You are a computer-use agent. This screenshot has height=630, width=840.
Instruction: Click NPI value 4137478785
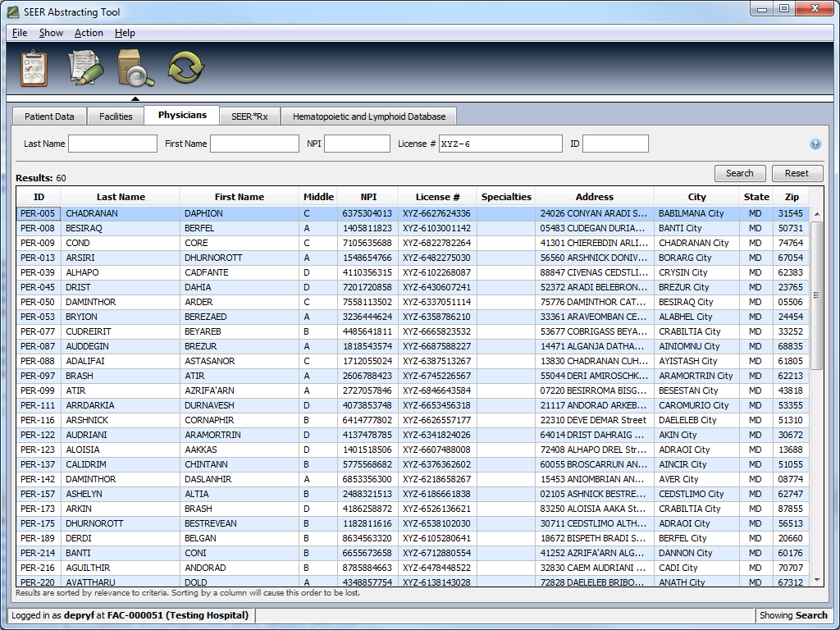point(367,435)
